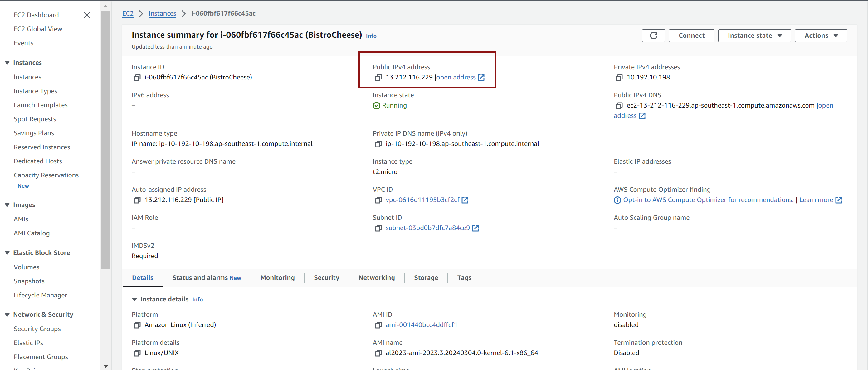
Task: Click sidebar scrollbar down arrow
Action: pyautogui.click(x=106, y=366)
